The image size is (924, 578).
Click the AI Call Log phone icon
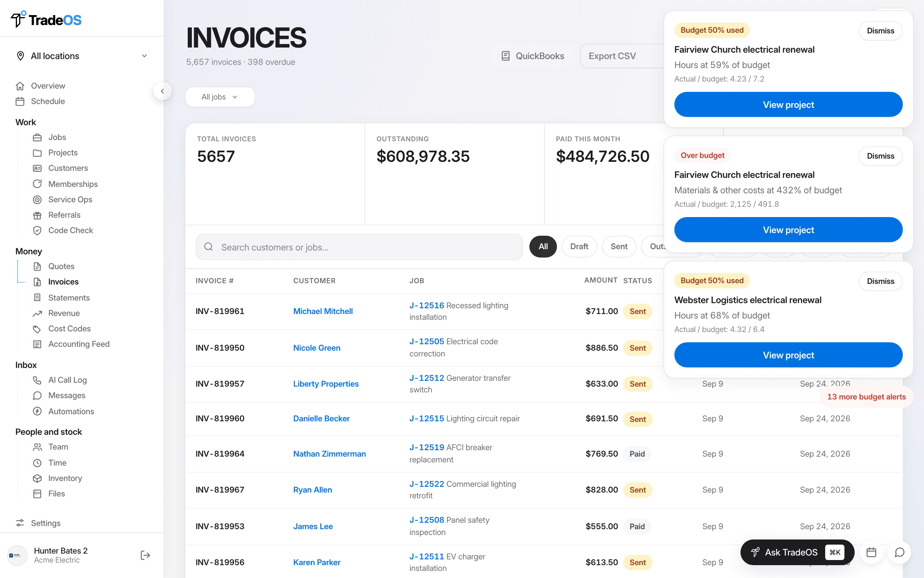point(37,380)
